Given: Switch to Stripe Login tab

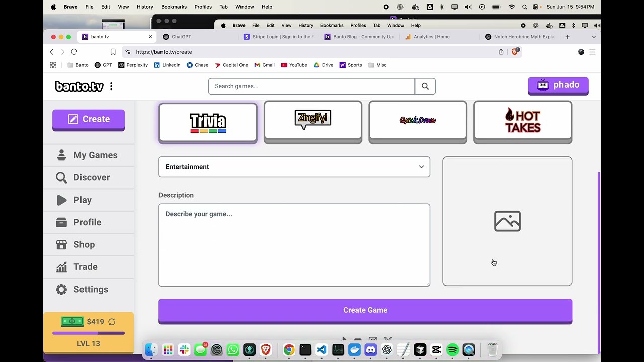Looking at the screenshot, I should 278,37.
